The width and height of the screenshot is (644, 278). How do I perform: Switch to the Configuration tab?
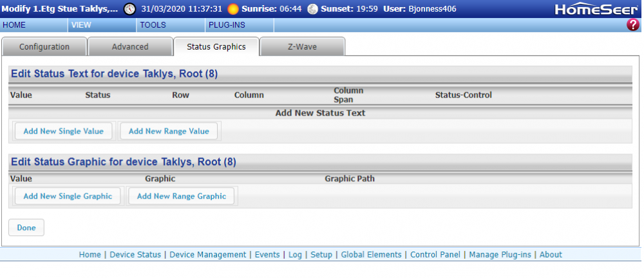[44, 47]
